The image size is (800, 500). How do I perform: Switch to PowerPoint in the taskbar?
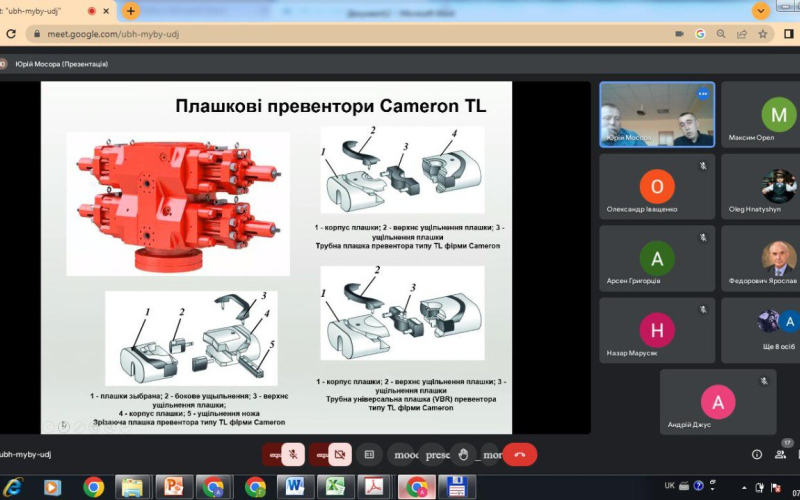tap(173, 487)
